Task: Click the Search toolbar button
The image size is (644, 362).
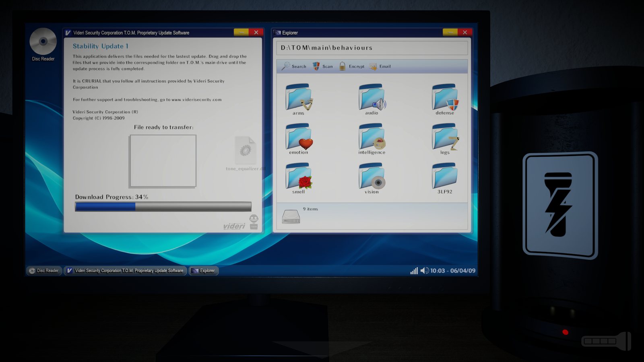Action: point(294,66)
